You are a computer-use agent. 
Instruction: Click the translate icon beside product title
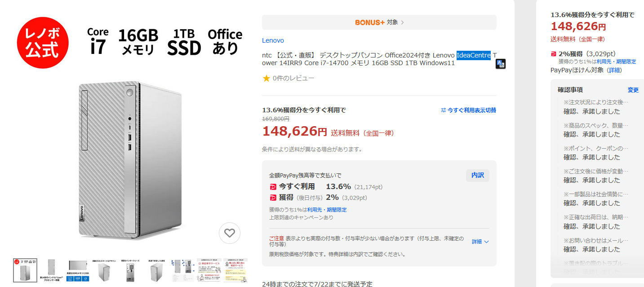pyautogui.click(x=501, y=64)
